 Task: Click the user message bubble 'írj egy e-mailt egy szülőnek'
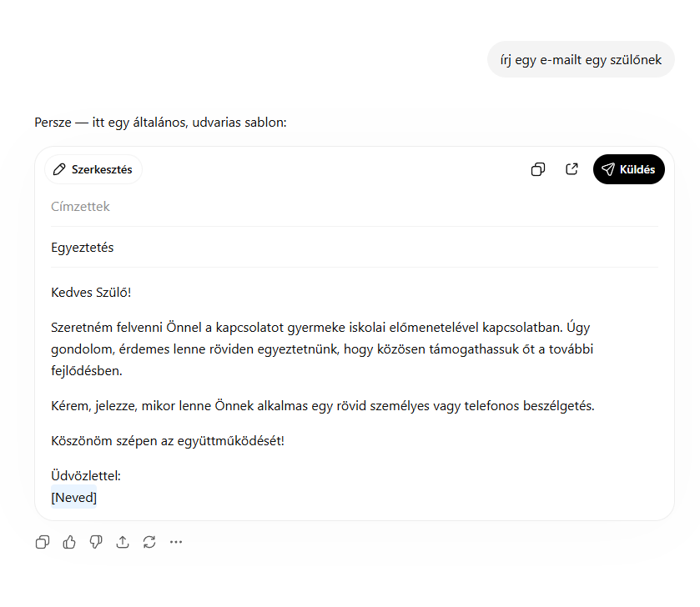[x=581, y=60]
